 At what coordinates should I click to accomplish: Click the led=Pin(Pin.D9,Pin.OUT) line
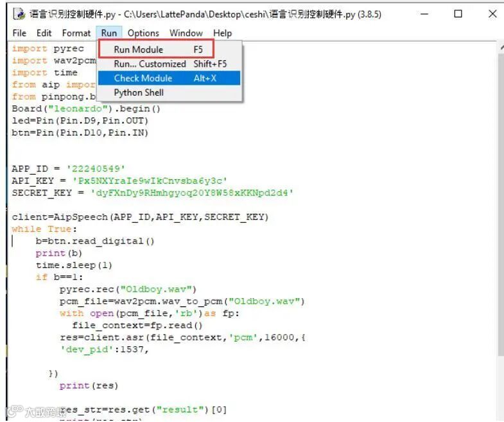coord(80,121)
